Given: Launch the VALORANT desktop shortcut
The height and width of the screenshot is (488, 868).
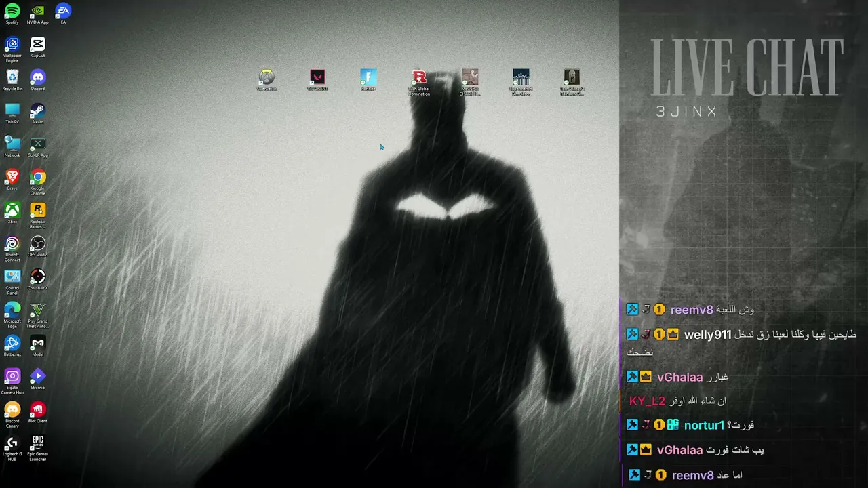Looking at the screenshot, I should (317, 80).
